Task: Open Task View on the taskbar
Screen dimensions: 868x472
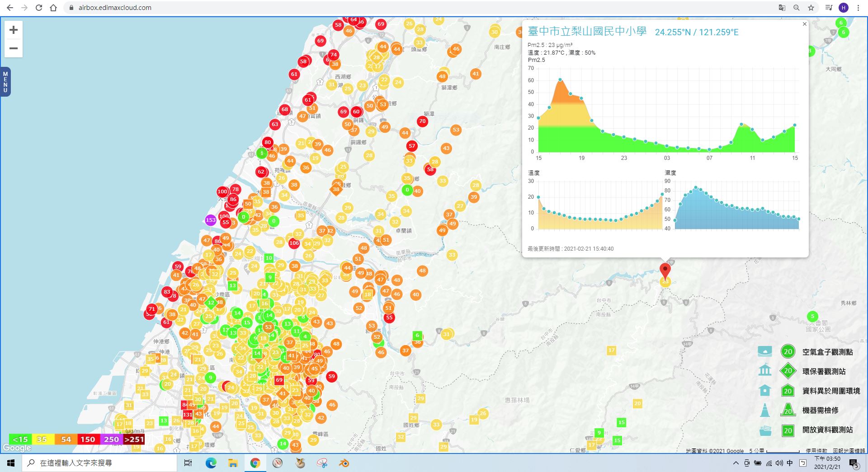Action: coord(188,463)
